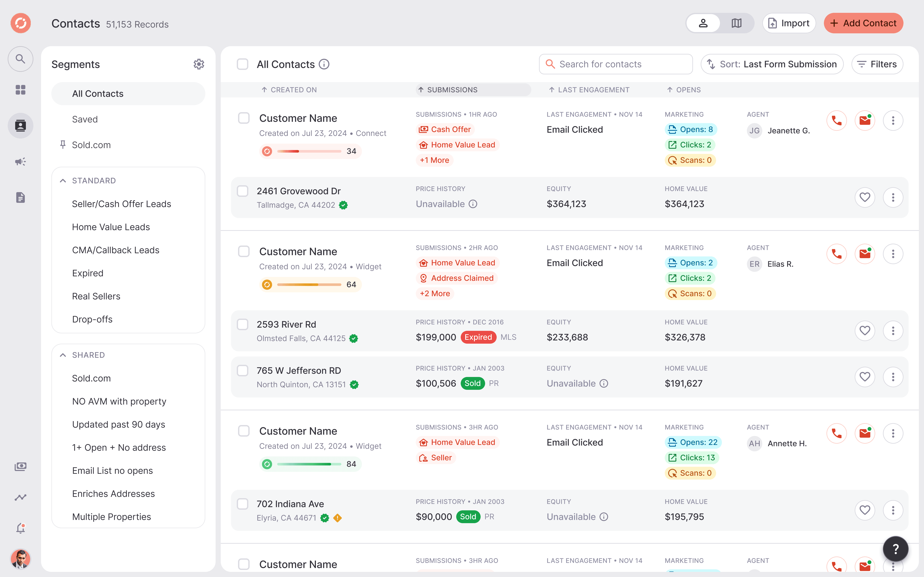Collapse the SHARED segments section
The image size is (924, 577).
63,355
